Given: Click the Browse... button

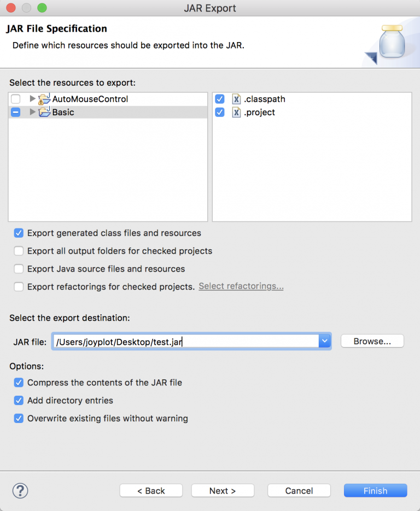Looking at the screenshot, I should [372, 341].
